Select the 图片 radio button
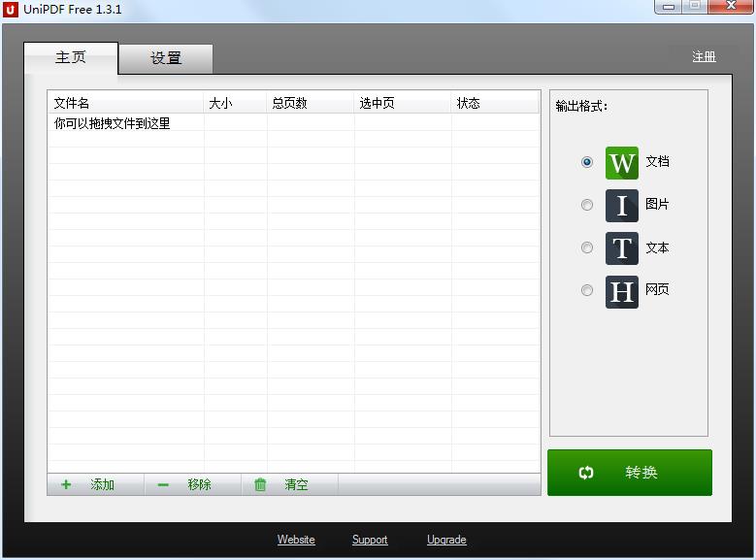Image resolution: width=756 pixels, height=560 pixels. (x=587, y=205)
